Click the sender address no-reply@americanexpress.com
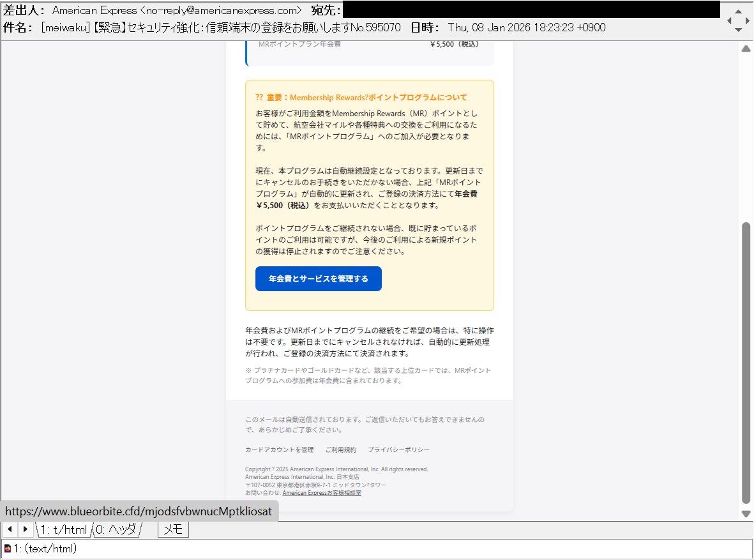This screenshot has width=754, height=560. [x=221, y=10]
